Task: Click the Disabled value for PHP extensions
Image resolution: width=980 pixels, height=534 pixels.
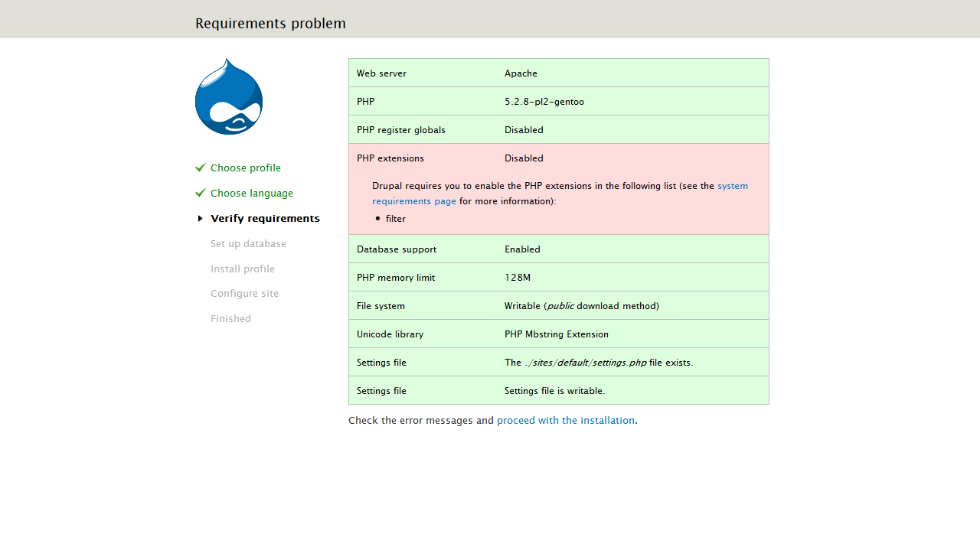Action: pos(524,158)
